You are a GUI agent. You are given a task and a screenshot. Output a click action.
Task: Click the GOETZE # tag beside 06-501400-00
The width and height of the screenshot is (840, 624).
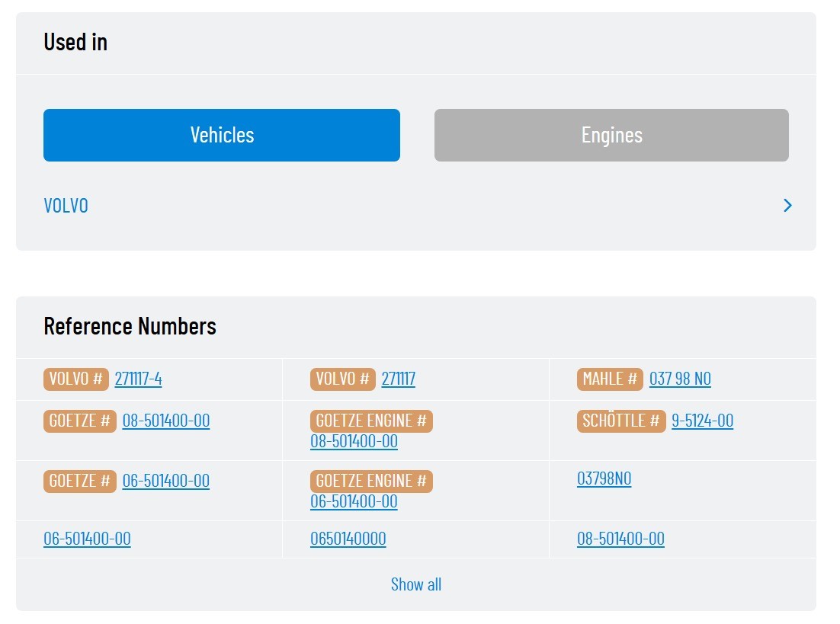80,481
